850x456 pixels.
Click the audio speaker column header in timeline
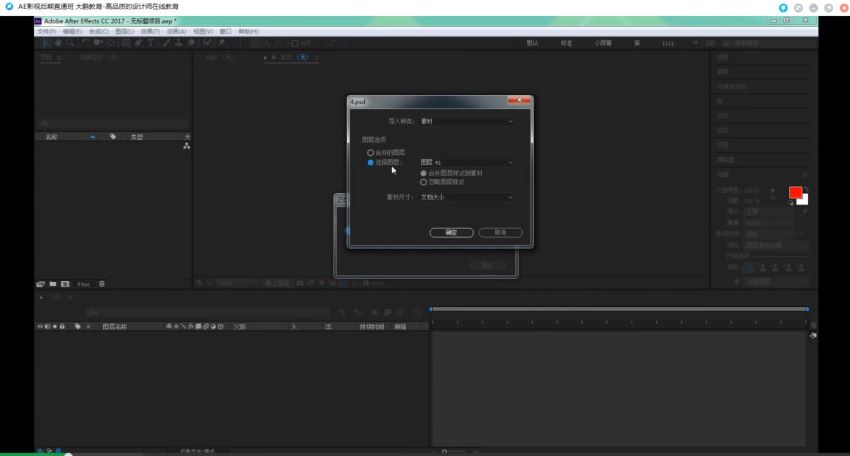47,326
